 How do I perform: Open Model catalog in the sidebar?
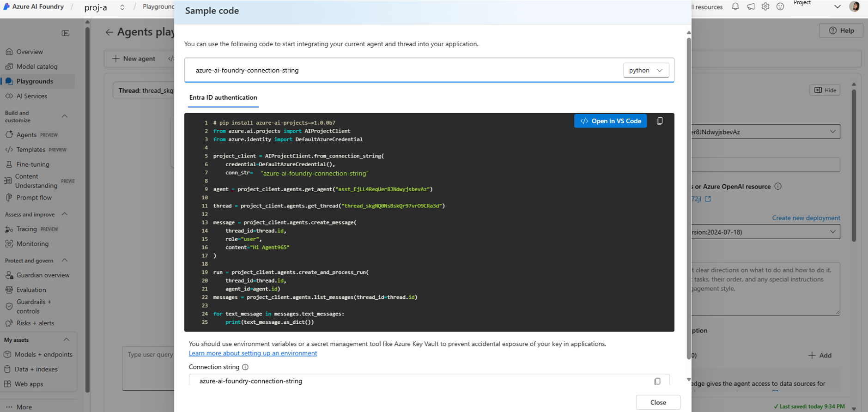37,67
